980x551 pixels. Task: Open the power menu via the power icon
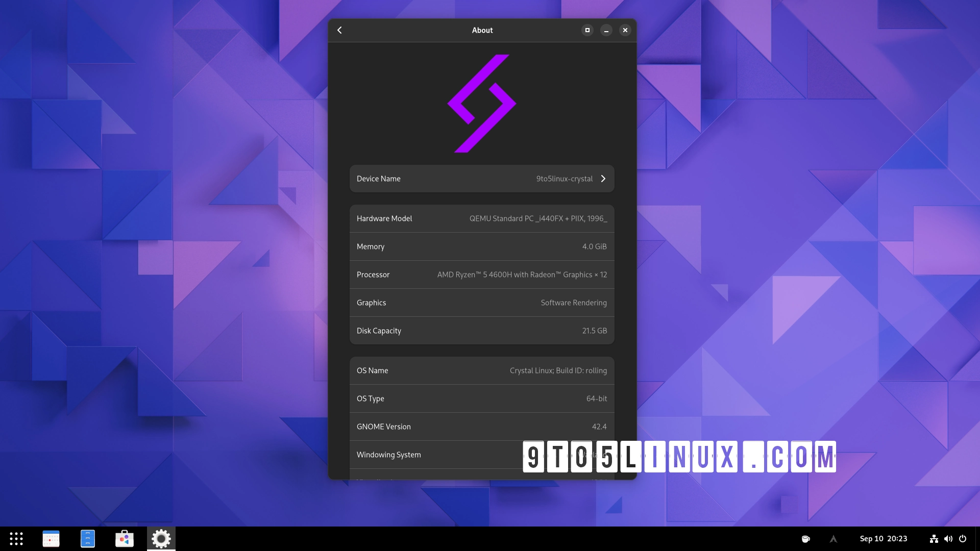click(x=963, y=539)
